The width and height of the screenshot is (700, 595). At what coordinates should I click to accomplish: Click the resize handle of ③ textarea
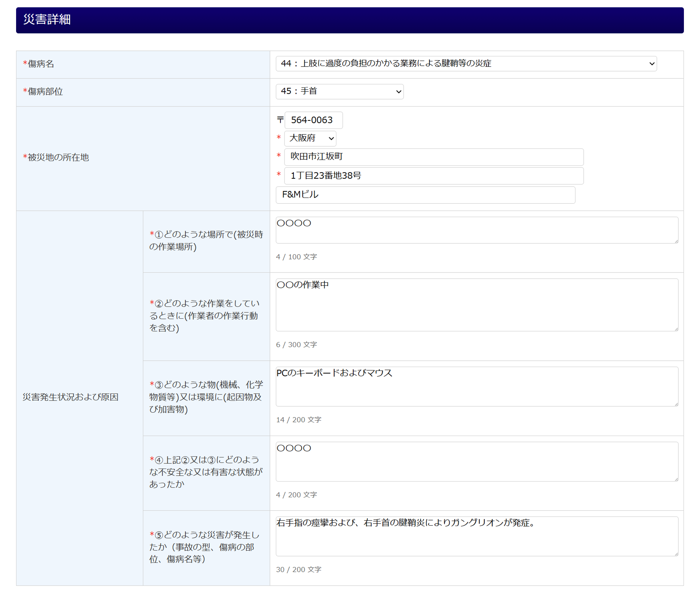676,404
